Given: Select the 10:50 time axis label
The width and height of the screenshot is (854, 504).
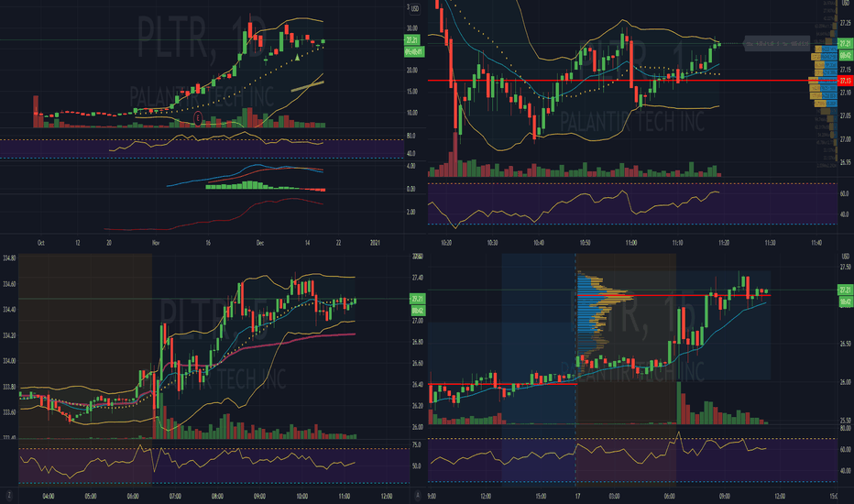Looking at the screenshot, I should 585,243.
